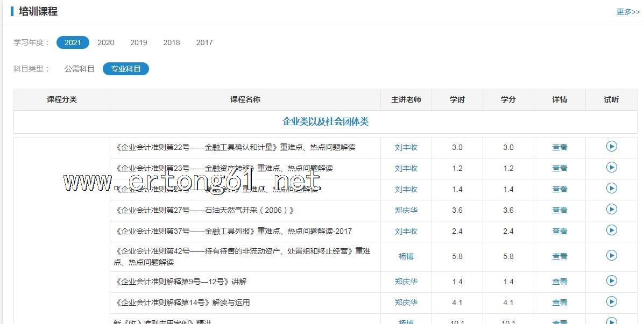Viewport: 644px width, 324px height.
Task: Play the preview for 企业会计准则第23号 course
Action: [611, 167]
